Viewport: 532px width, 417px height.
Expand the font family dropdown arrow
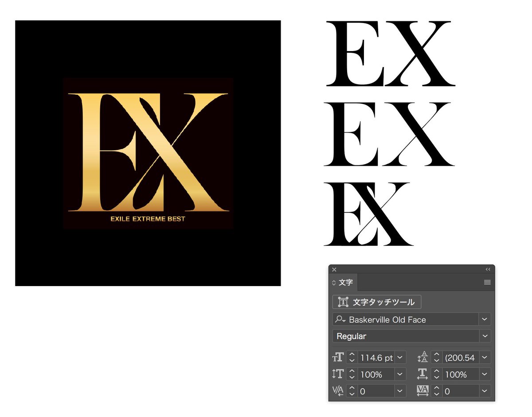(x=485, y=319)
